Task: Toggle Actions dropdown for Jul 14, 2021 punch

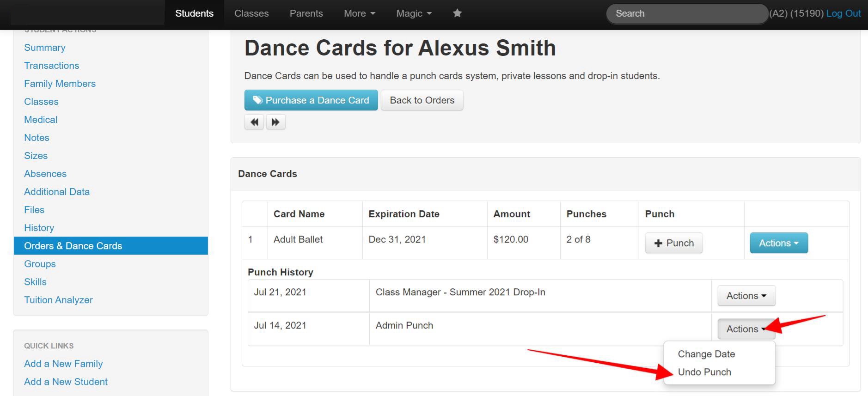Action: [x=746, y=329]
